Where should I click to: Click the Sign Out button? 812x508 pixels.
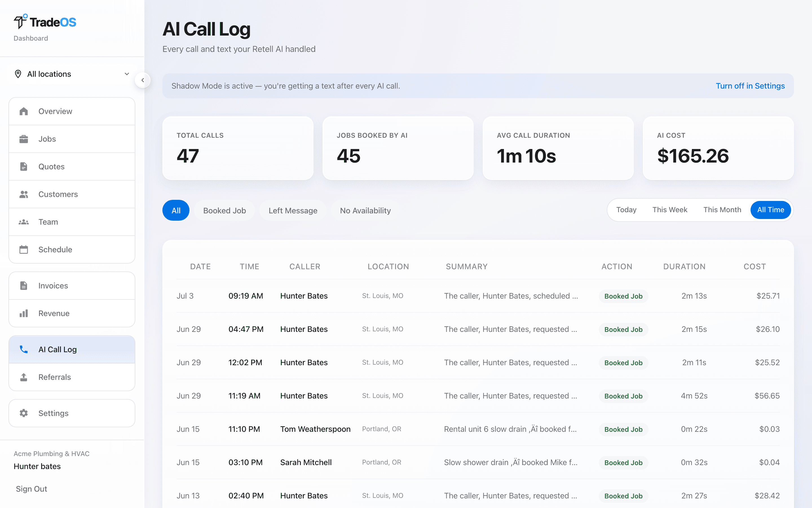[x=32, y=489]
